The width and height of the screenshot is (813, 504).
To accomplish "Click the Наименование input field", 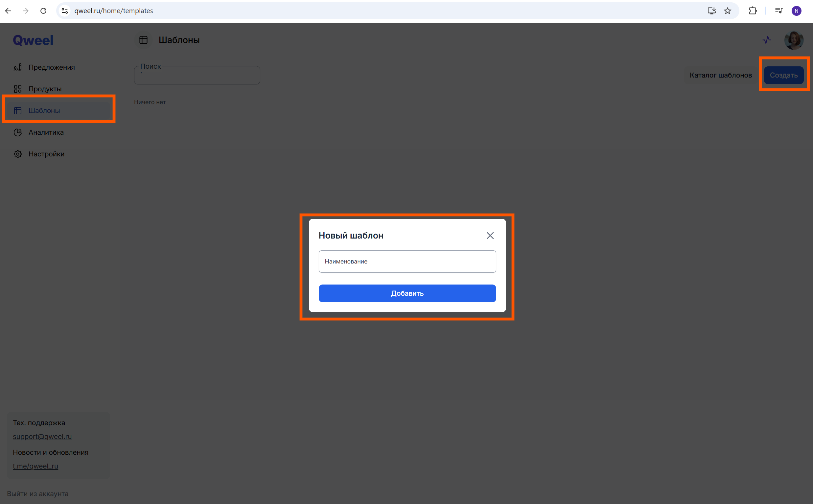I will 407,261.
